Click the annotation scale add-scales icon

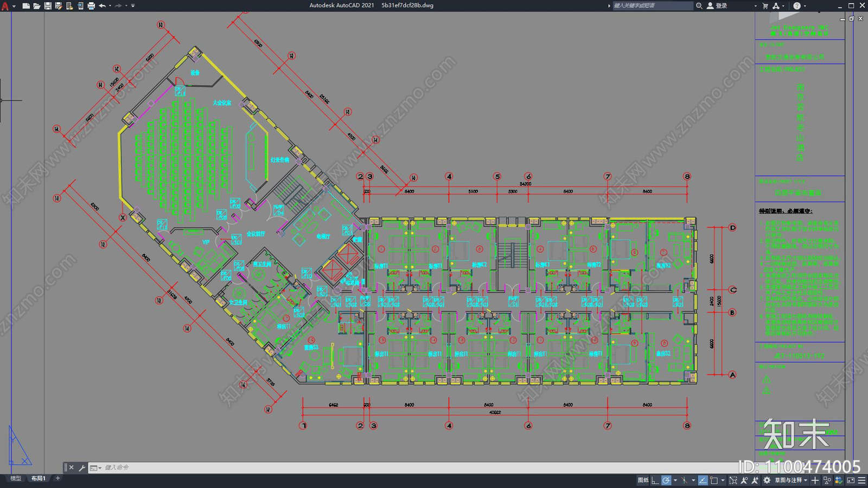click(755, 480)
